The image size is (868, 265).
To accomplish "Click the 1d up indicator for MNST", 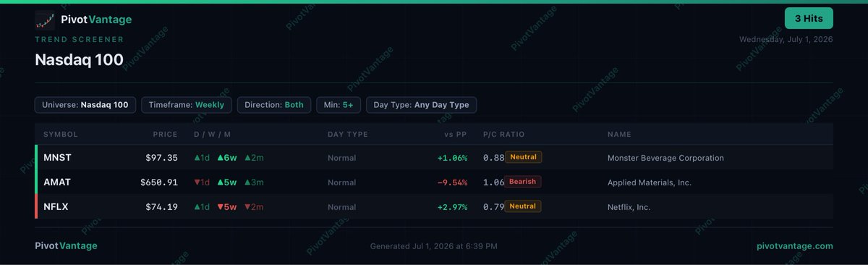I will pos(202,158).
